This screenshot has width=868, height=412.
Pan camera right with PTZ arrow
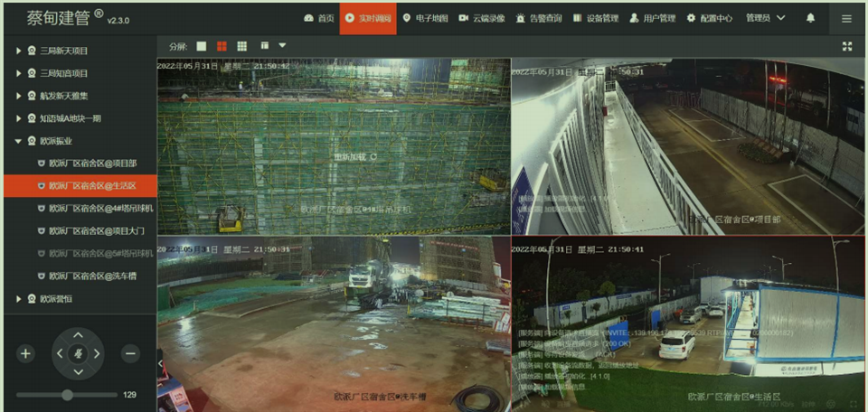coord(97,354)
